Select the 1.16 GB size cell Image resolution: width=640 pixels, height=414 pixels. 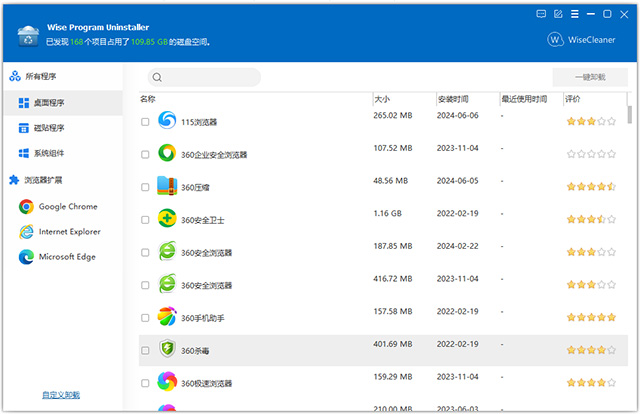point(387,214)
